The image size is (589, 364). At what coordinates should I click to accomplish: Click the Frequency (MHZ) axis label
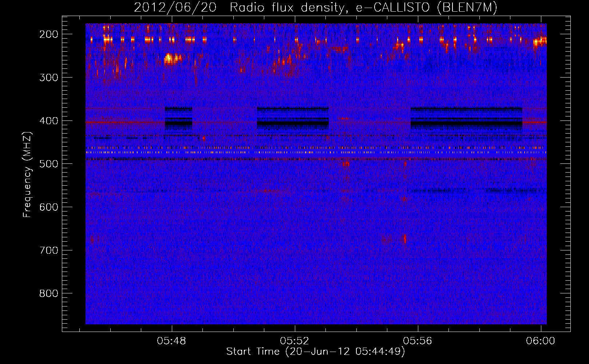pyautogui.click(x=27, y=174)
